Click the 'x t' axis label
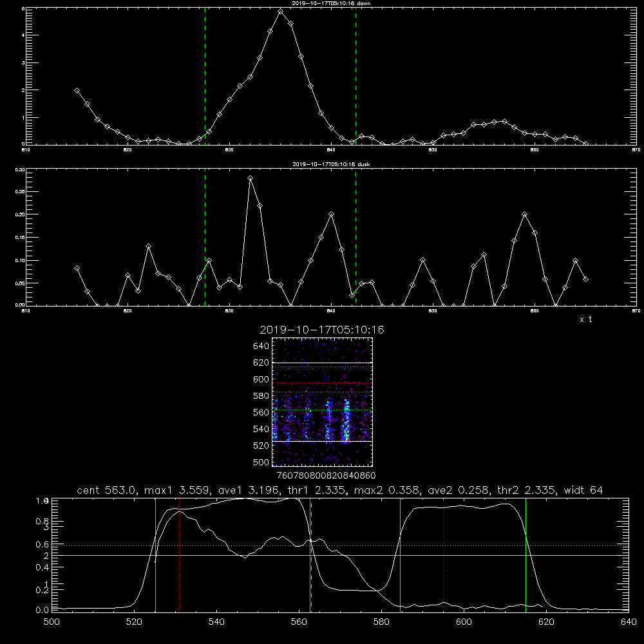Image resolution: width=644 pixels, height=644 pixels. click(x=586, y=319)
